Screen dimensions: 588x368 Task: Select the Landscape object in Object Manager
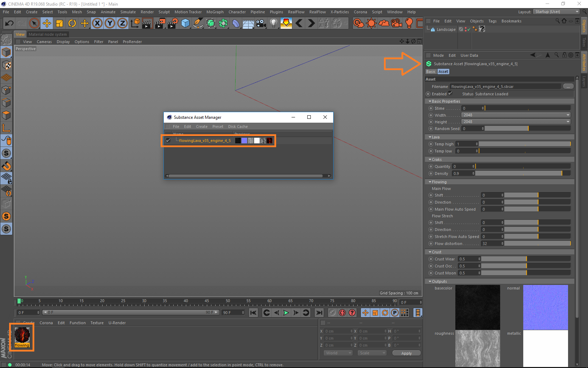click(x=446, y=29)
